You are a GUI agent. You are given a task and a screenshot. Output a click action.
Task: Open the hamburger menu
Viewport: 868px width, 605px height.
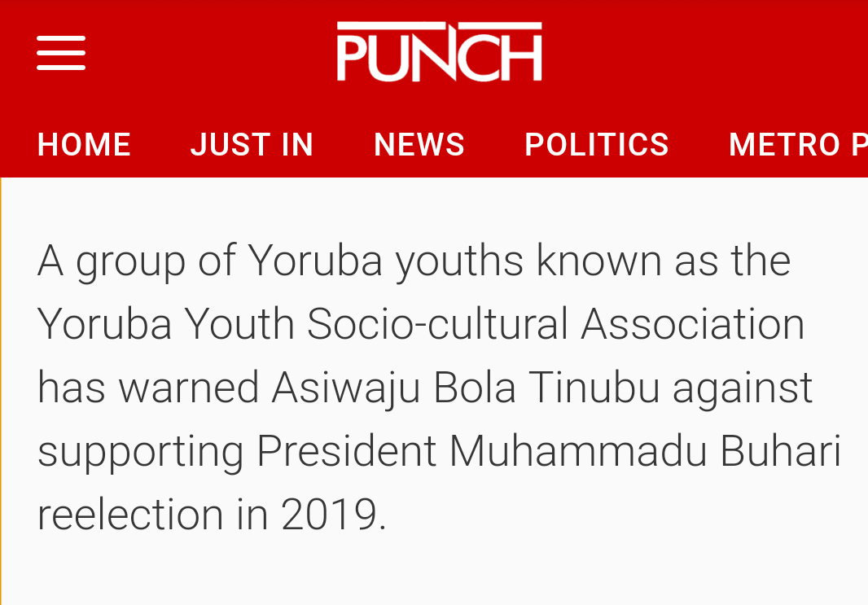[x=61, y=53]
